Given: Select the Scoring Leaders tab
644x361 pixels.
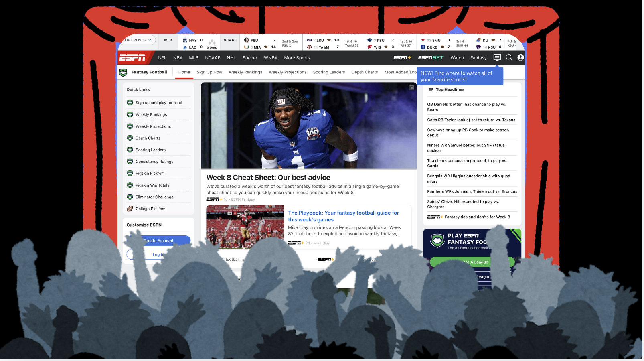Looking at the screenshot, I should coord(329,72).
